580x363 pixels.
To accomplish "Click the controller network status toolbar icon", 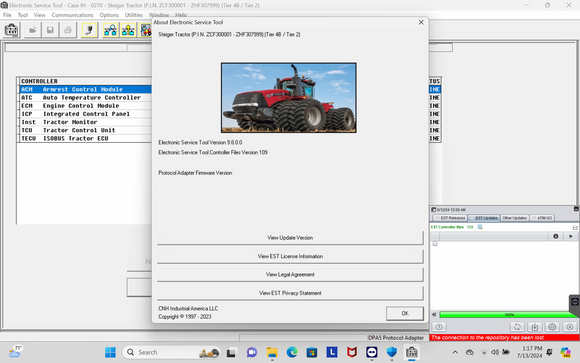I will point(110,30).
